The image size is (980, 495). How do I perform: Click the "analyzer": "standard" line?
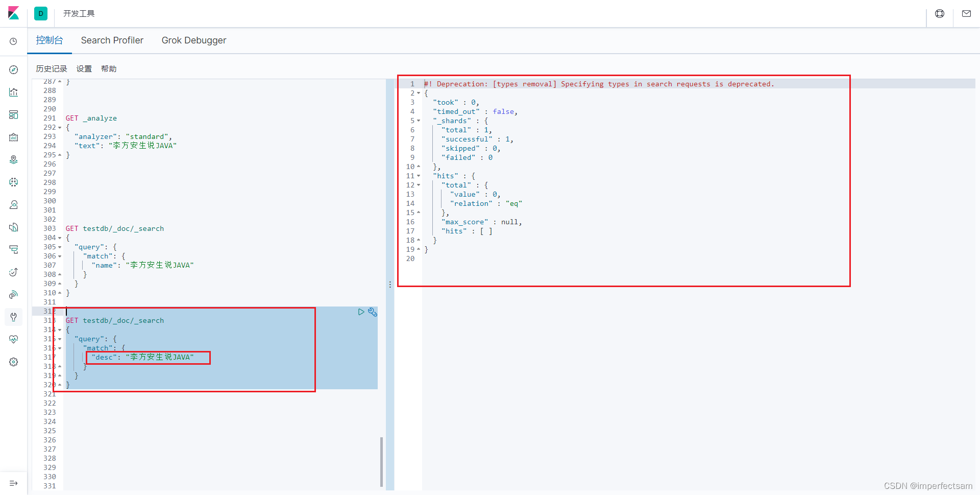(123, 137)
